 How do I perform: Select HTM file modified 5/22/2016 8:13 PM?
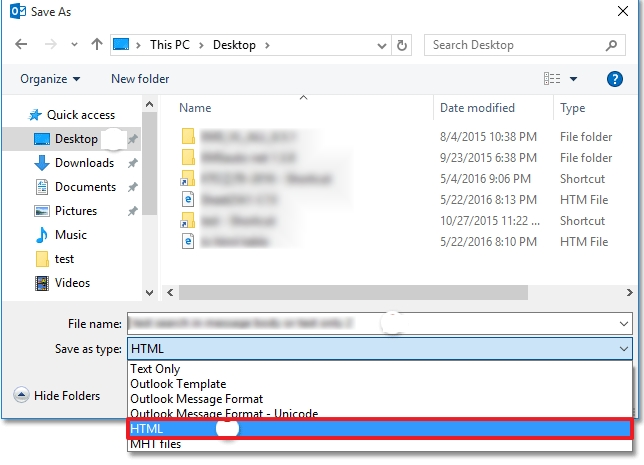tap(397, 200)
